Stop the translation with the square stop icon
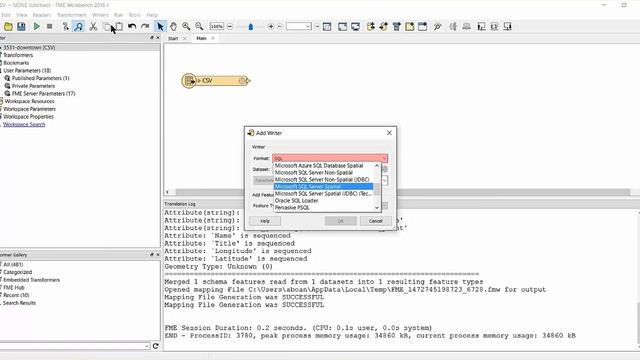The image size is (640, 360). coord(49,27)
